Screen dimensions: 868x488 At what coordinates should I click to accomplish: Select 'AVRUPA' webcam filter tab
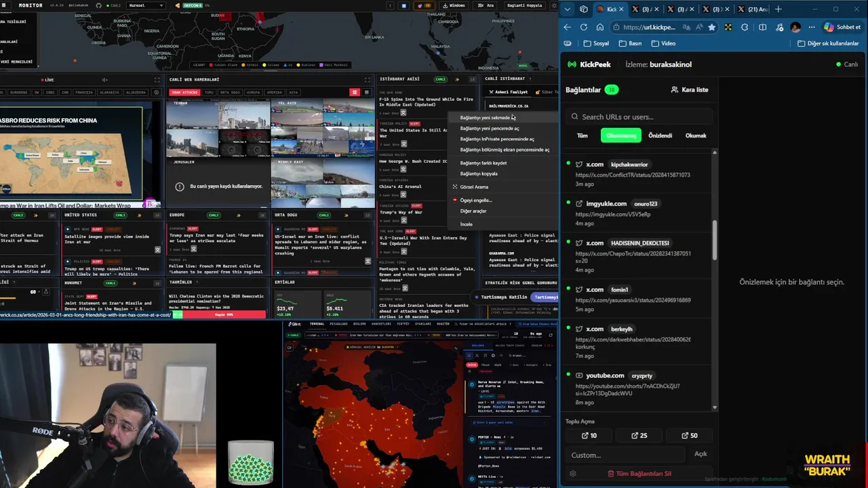[253, 92]
